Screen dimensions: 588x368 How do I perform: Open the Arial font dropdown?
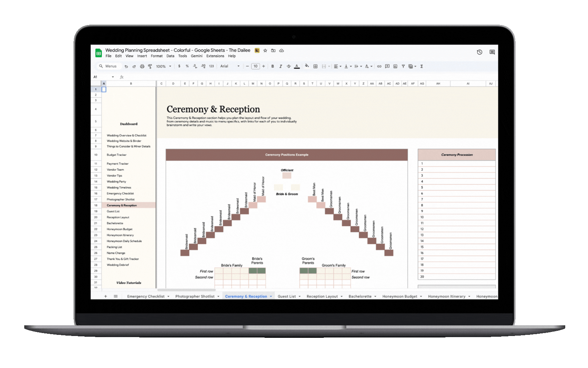pyautogui.click(x=230, y=66)
